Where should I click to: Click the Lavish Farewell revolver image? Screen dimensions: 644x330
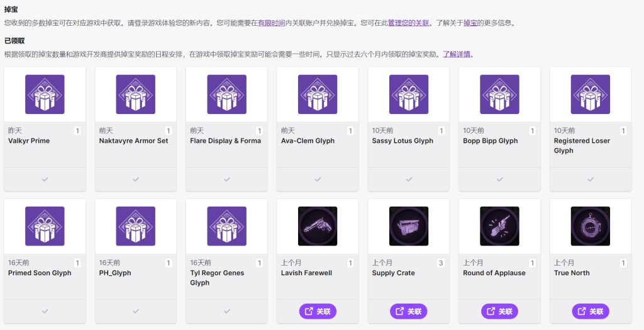click(x=318, y=226)
